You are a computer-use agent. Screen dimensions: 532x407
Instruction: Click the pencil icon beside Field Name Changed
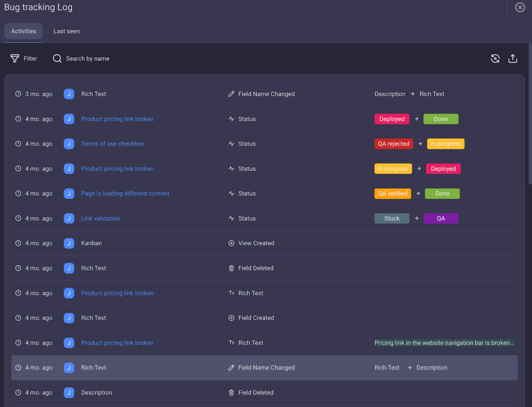tap(231, 94)
